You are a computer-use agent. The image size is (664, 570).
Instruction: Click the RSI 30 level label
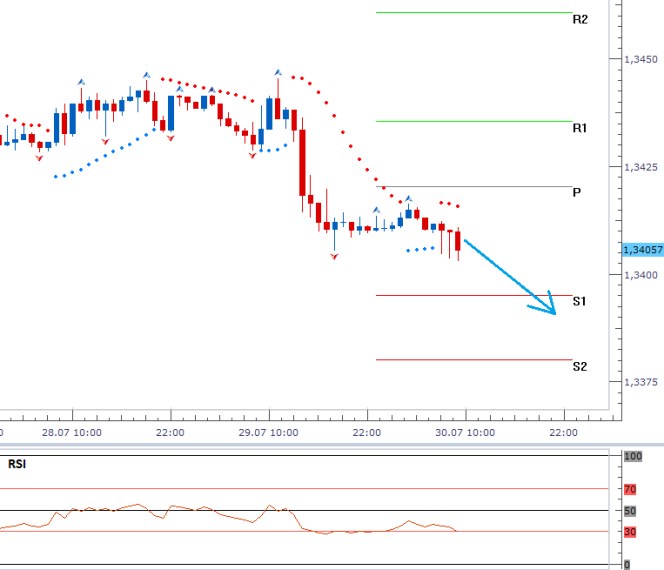(630, 532)
